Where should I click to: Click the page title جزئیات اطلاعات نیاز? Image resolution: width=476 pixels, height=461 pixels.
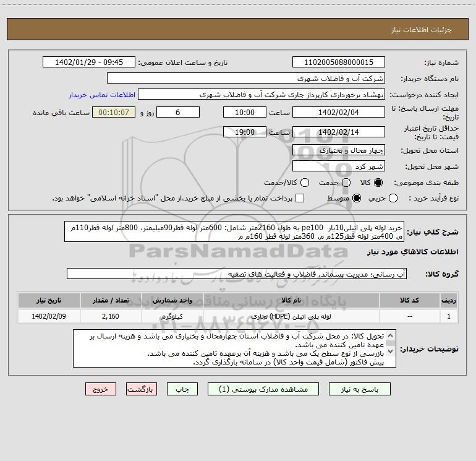coord(422,30)
